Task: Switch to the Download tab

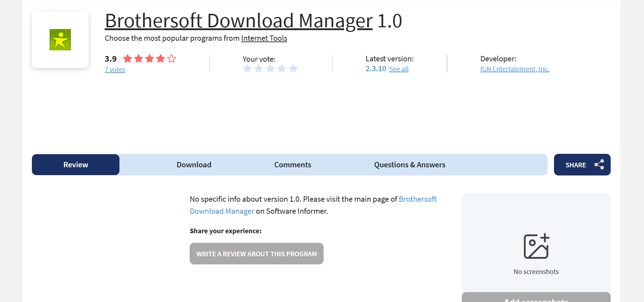Action: tap(194, 165)
